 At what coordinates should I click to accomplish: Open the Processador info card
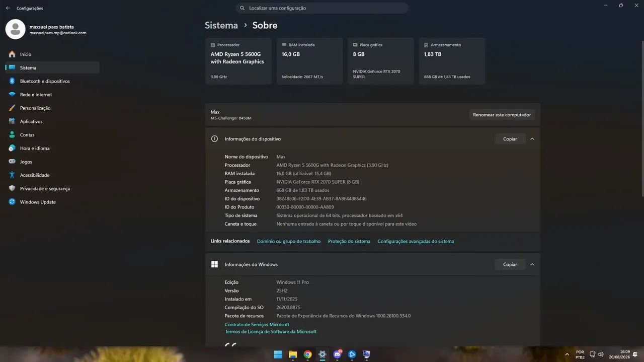[x=238, y=61]
